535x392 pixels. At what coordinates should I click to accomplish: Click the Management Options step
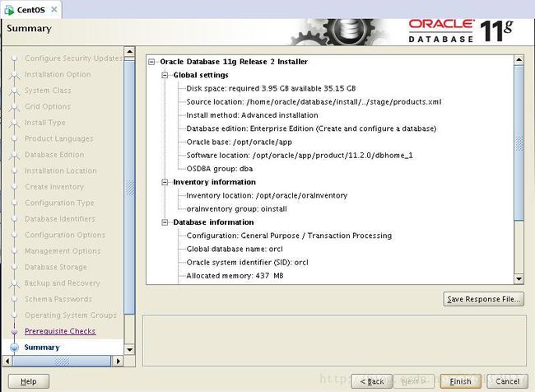[x=63, y=251]
